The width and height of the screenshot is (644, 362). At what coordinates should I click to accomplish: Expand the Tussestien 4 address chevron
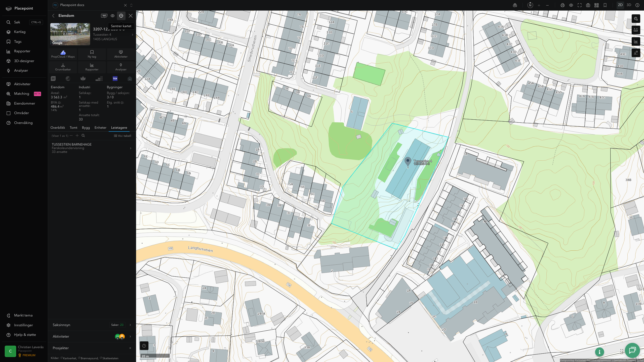(133, 35)
